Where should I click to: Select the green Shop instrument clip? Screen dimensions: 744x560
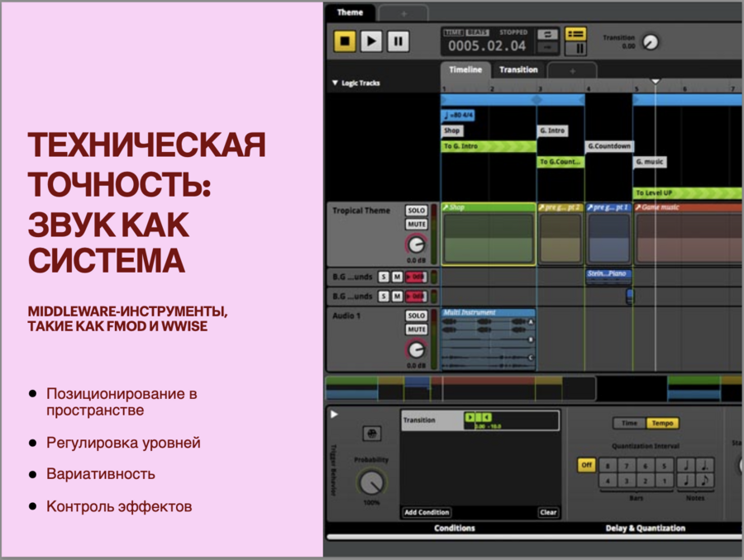coord(489,235)
